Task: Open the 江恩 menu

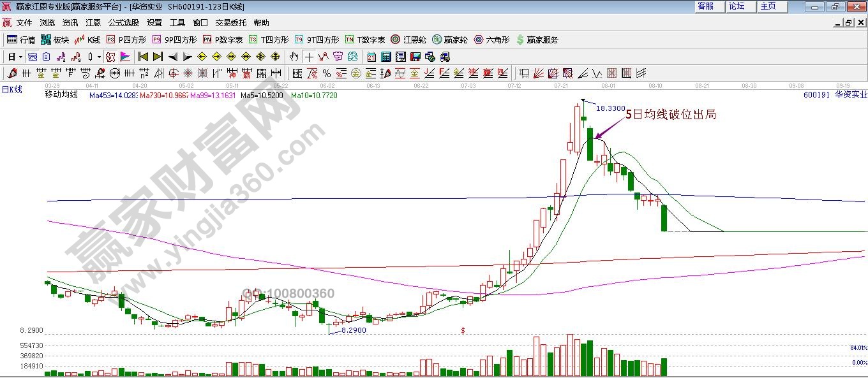Action: tap(93, 22)
